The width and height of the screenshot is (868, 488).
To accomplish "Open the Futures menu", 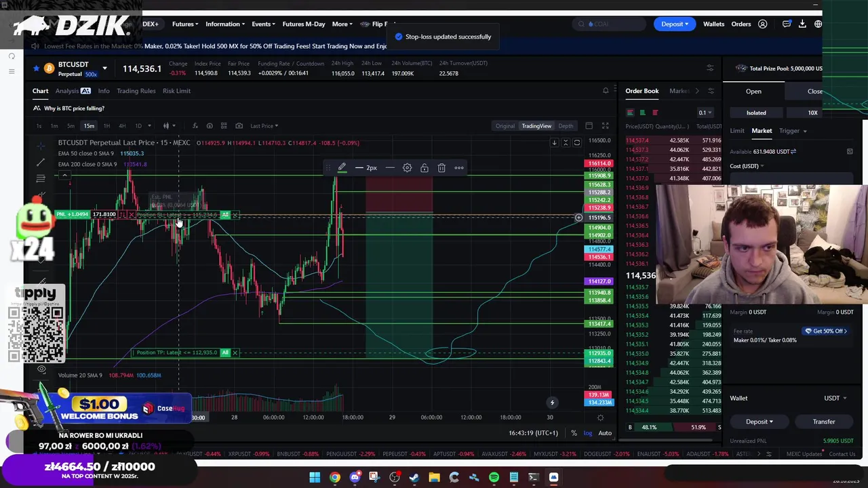I will (185, 24).
